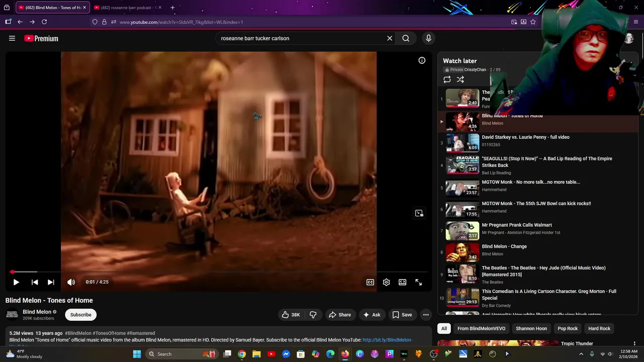This screenshot has width=644, height=362.
Task: Switch to roseanne barr podcast browser tab
Action: click(x=127, y=8)
